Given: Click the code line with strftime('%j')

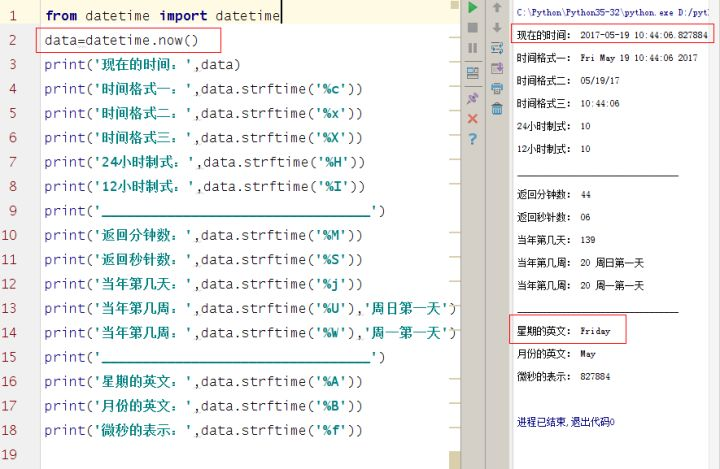Looking at the screenshot, I should tap(203, 284).
